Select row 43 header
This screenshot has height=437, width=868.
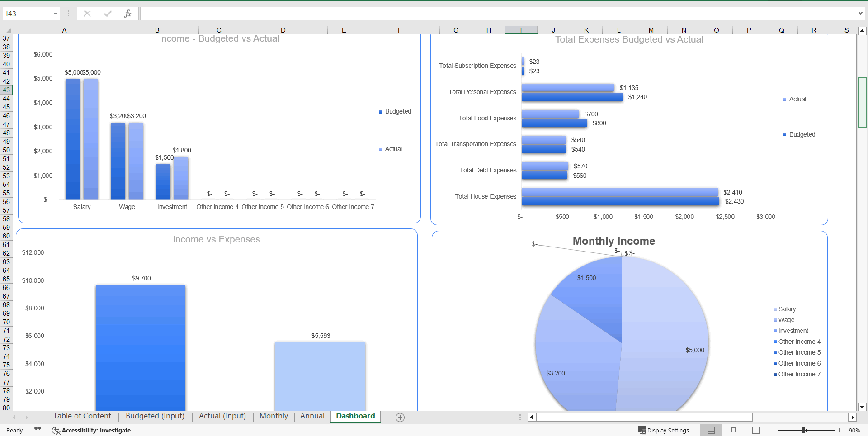6,90
